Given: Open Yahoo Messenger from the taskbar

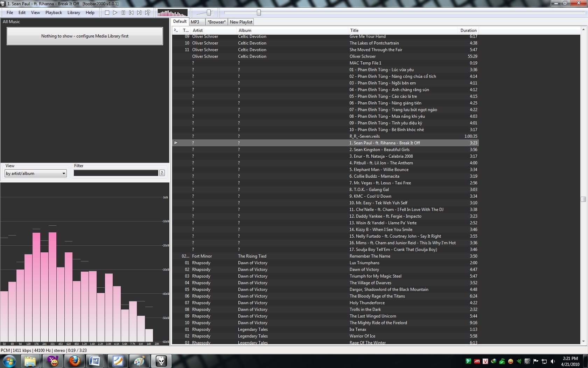Looking at the screenshot, I should [x=53, y=361].
